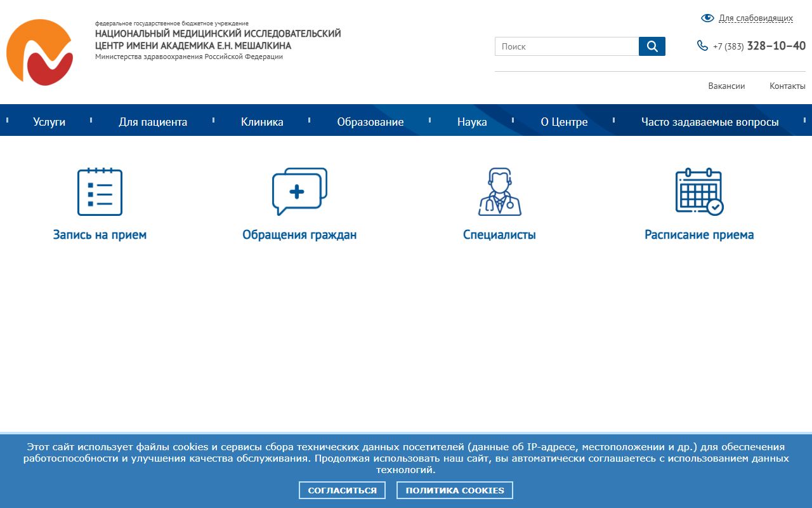Open the Услуги menu
This screenshot has width=812, height=508.
click(x=49, y=122)
